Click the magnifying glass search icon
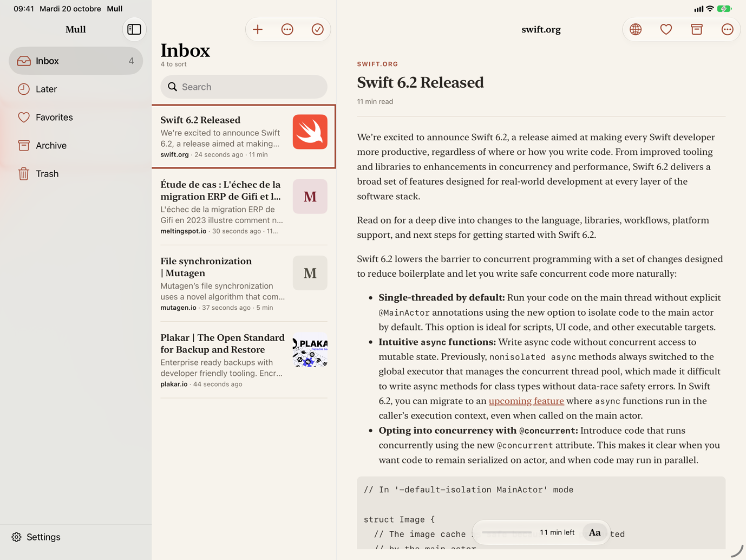The width and height of the screenshot is (746, 560). click(173, 87)
